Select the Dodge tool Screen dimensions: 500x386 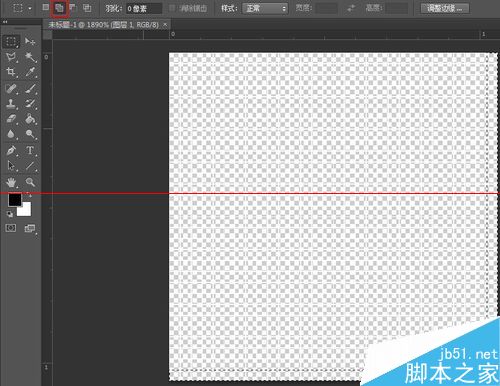coord(30,134)
